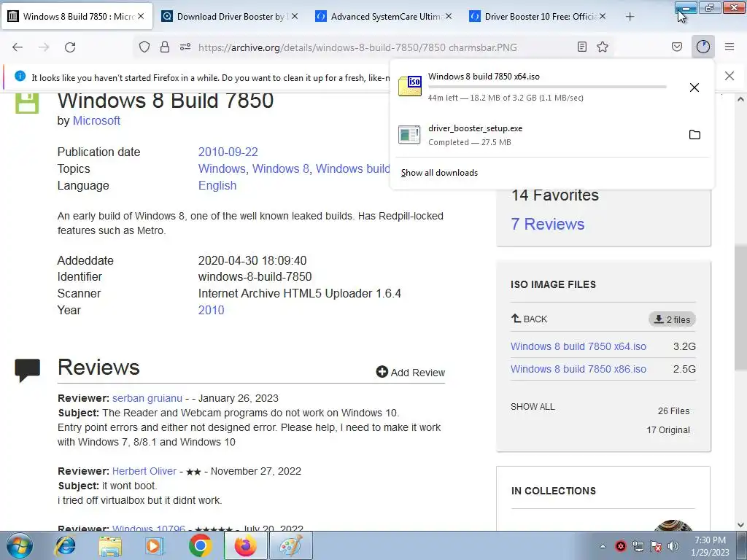Open Windows Explorer from the taskbar
Screen dimensions: 747x560
(x=110, y=545)
